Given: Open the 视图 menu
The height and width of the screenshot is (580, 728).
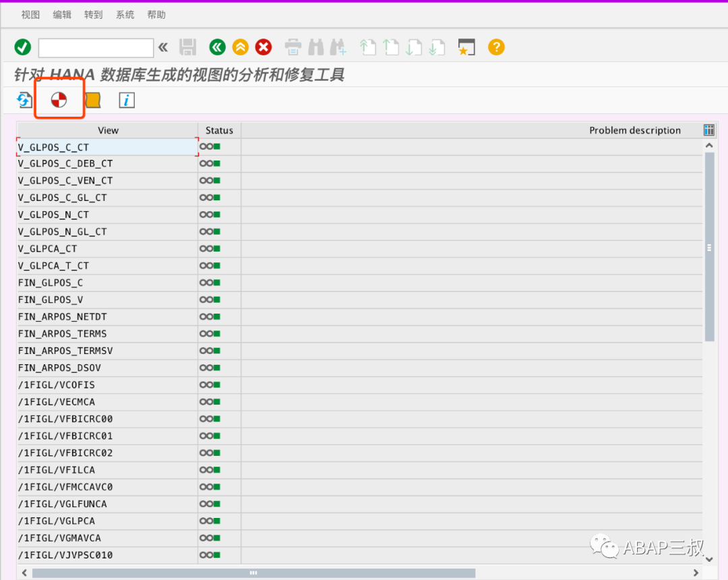Looking at the screenshot, I should coord(30,15).
